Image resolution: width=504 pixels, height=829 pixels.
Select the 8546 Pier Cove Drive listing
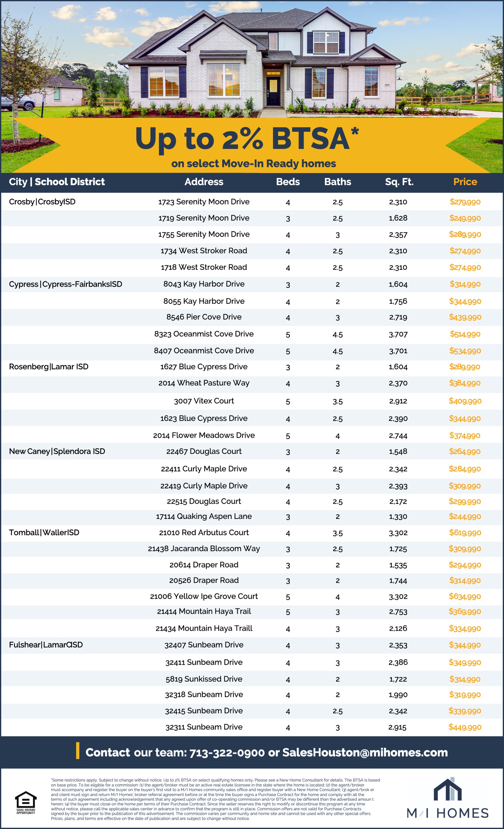coord(203,317)
